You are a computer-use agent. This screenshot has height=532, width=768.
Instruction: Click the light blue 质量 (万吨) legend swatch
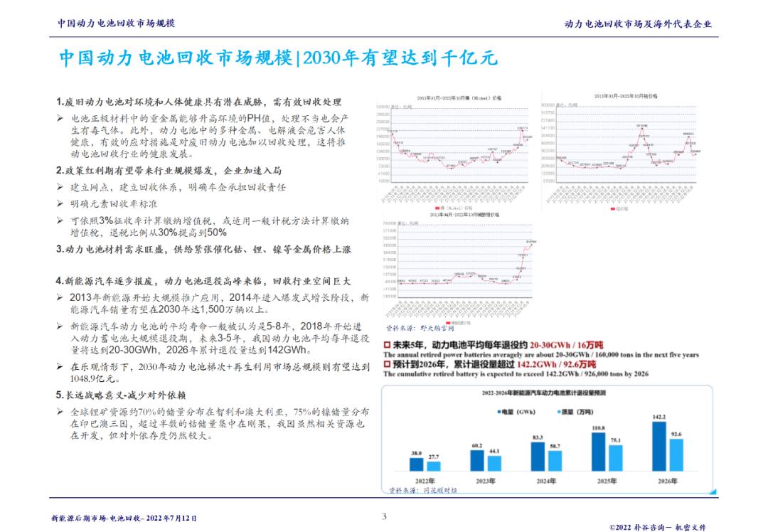[559, 412]
